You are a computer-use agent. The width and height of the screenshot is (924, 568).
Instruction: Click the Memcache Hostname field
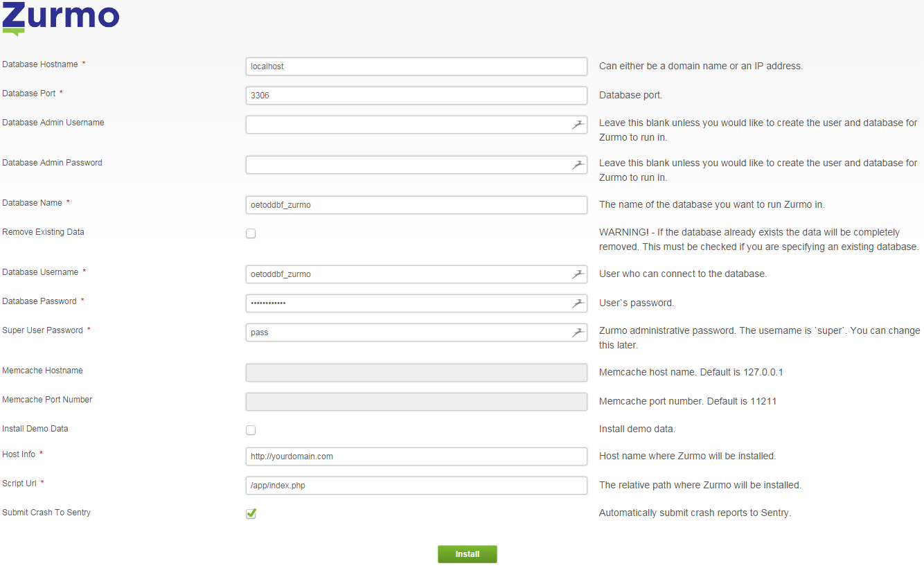click(x=416, y=373)
